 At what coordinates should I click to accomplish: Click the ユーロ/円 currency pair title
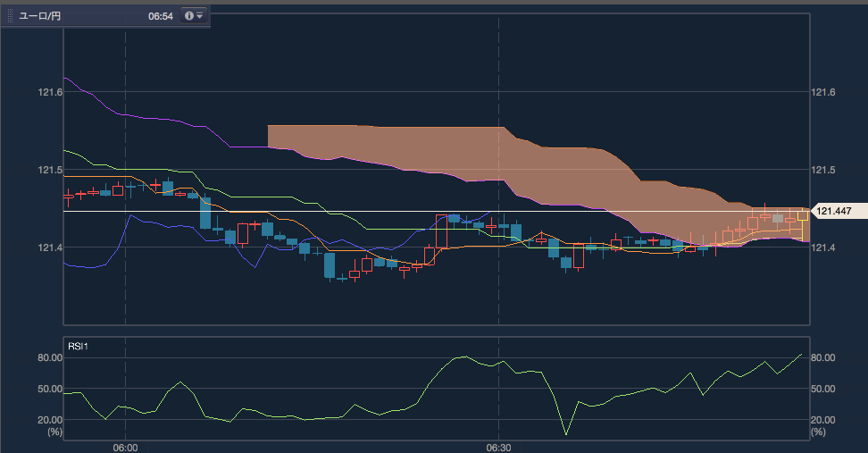click(40, 16)
